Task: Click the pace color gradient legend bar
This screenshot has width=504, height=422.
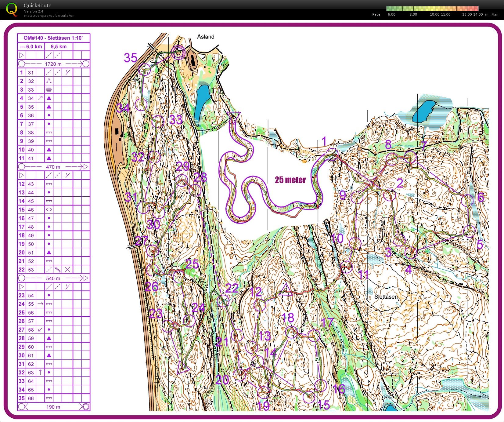Action: (x=432, y=9)
